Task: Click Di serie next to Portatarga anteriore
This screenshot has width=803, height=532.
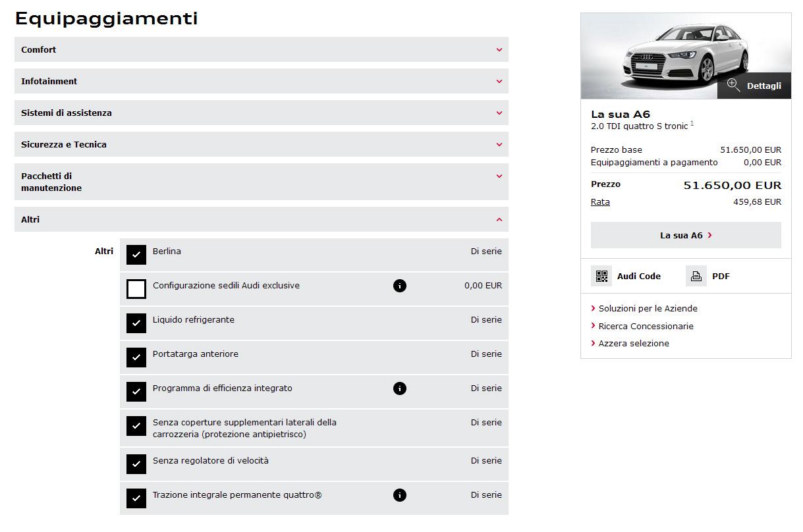Action: [486, 354]
